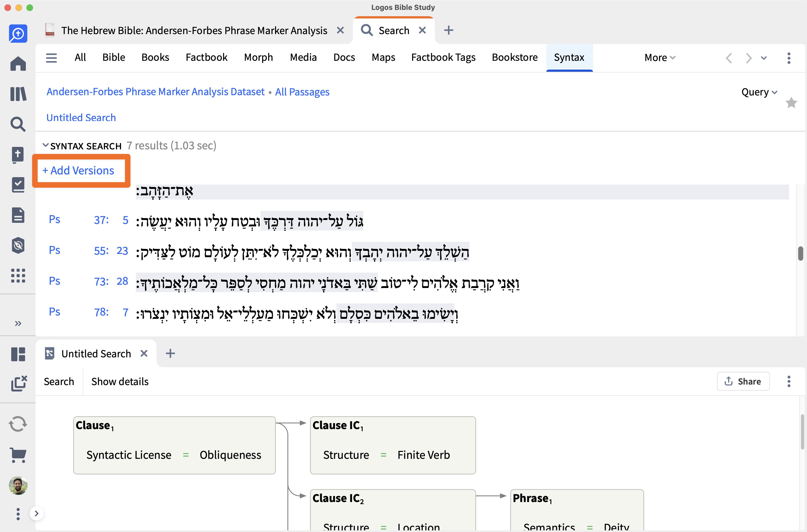Open Ps 37:5 result reference

[88, 220]
